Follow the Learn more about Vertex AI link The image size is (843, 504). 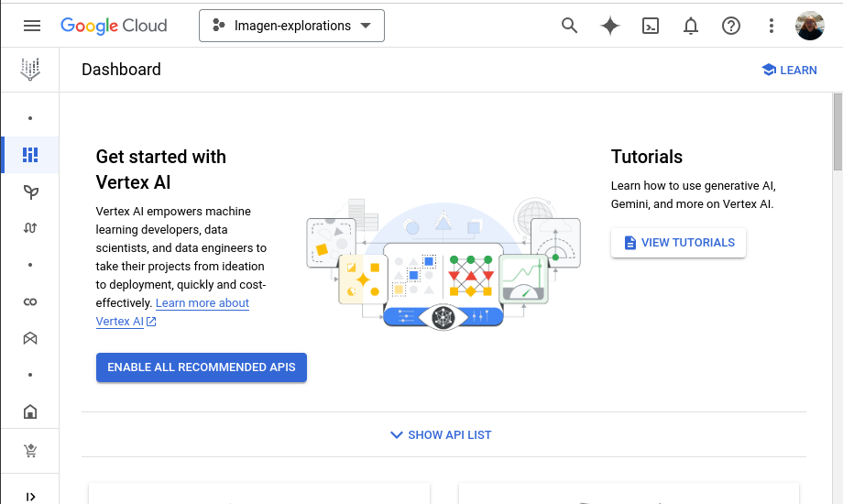click(x=202, y=303)
